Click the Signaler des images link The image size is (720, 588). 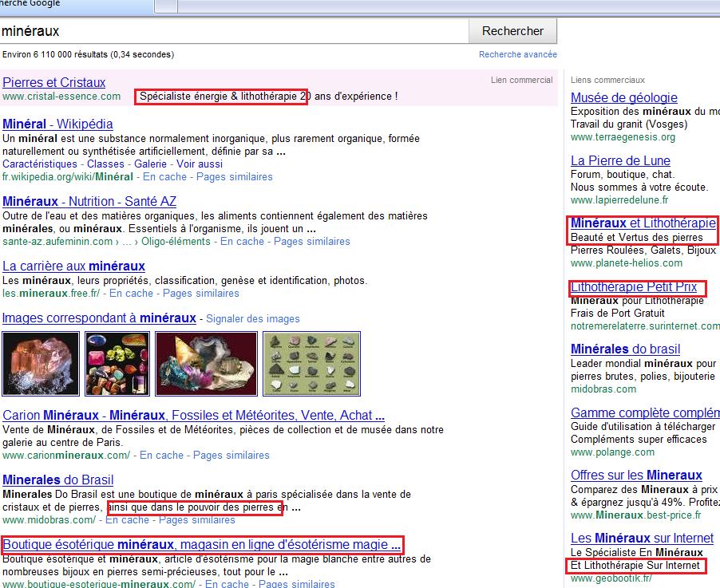[x=253, y=319]
